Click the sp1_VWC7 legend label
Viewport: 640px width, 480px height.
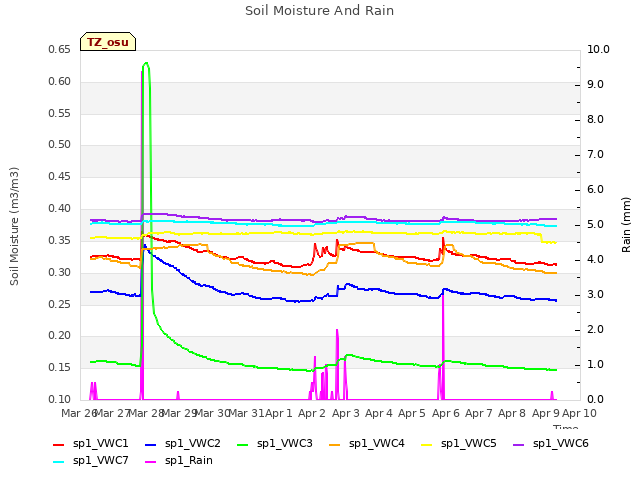[100, 460]
